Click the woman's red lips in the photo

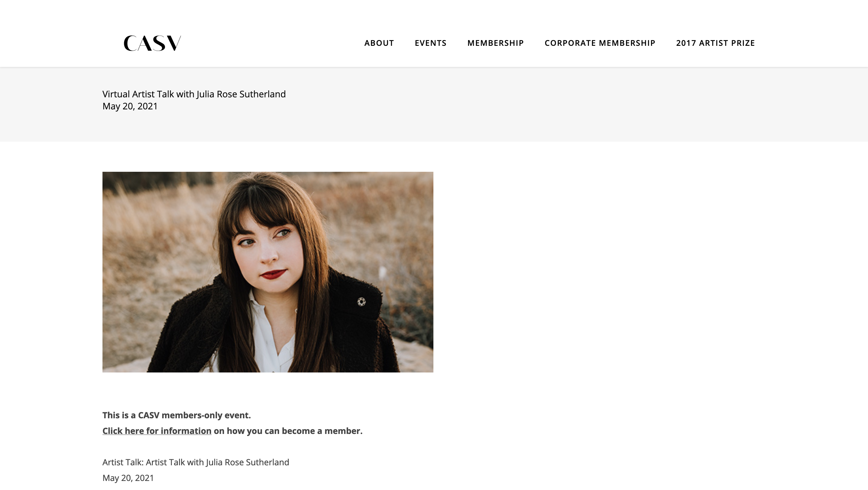tap(273, 274)
